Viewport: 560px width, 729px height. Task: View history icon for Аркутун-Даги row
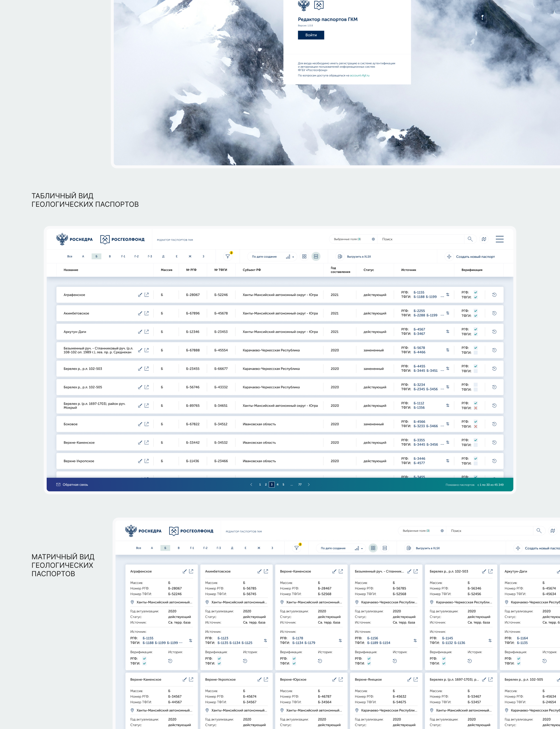494,332
